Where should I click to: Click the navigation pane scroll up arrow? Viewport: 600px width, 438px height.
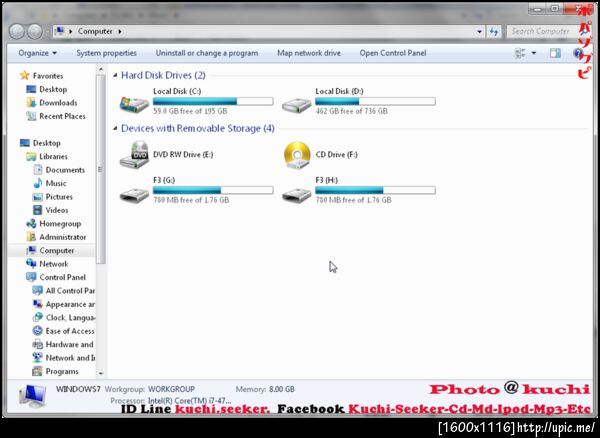coord(101,69)
